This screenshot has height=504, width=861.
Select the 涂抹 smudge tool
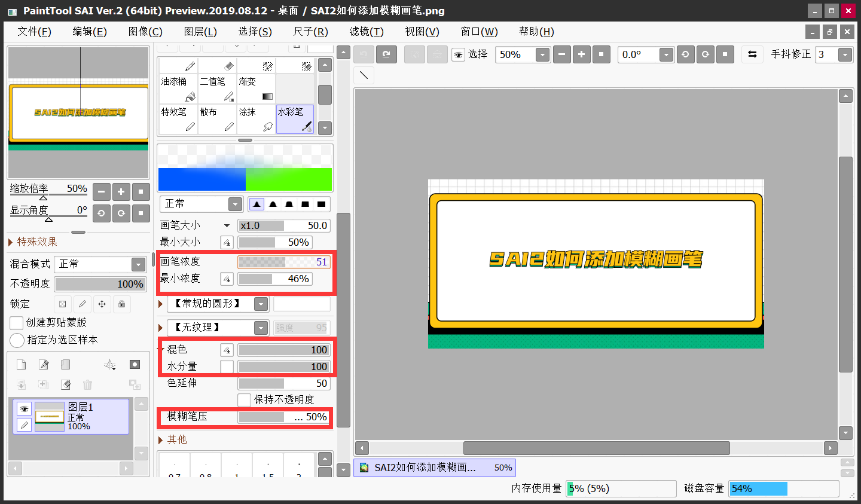click(256, 119)
